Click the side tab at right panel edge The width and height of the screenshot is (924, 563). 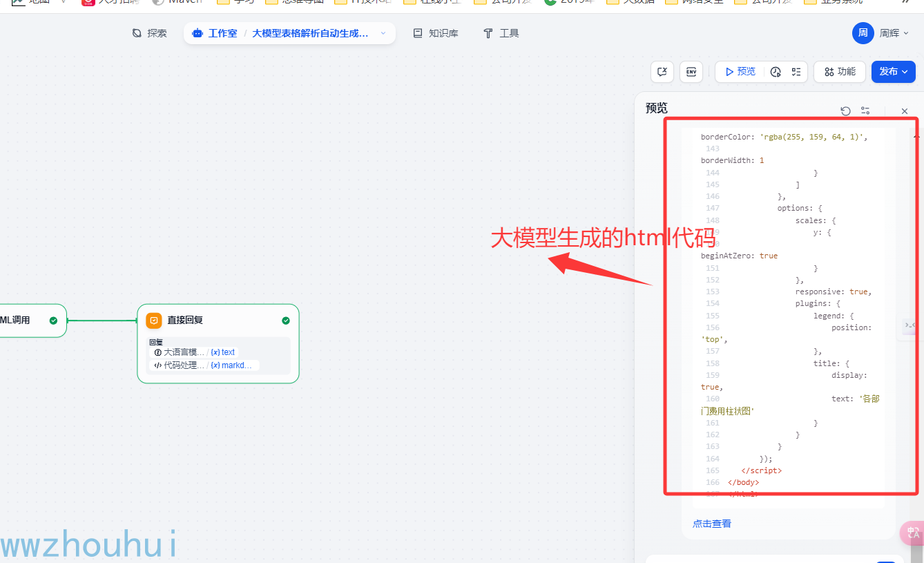[909, 326]
